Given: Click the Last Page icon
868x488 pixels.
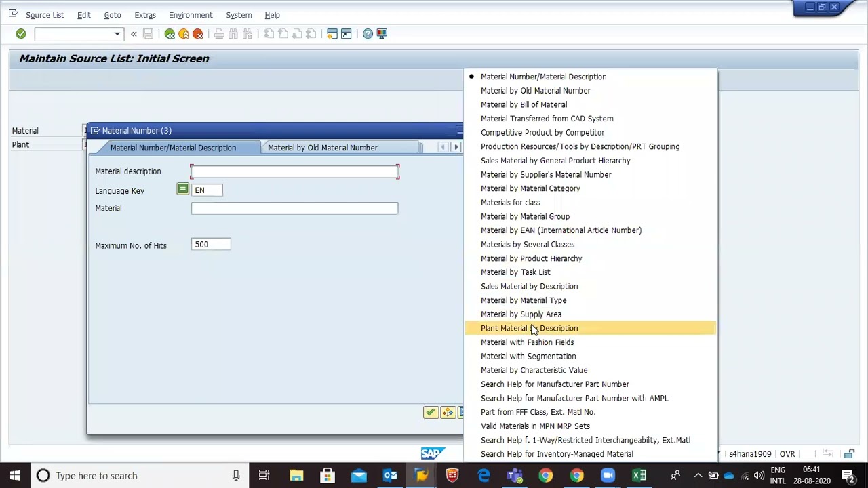Looking at the screenshot, I should pyautogui.click(x=311, y=34).
